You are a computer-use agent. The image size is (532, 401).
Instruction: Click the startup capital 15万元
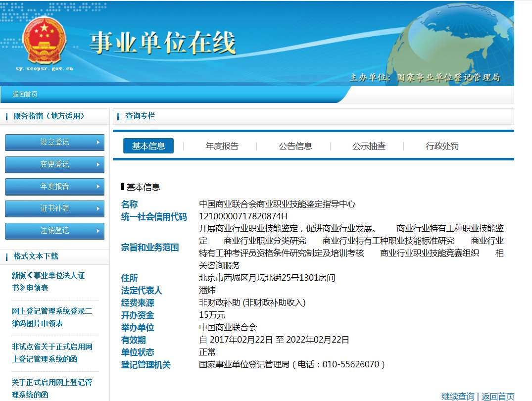(212, 315)
